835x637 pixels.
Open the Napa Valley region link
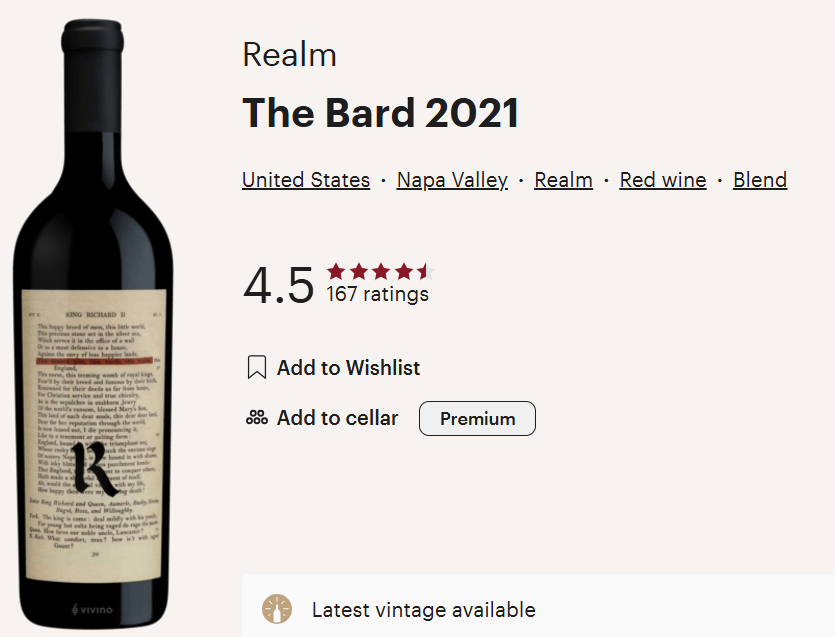point(452,180)
